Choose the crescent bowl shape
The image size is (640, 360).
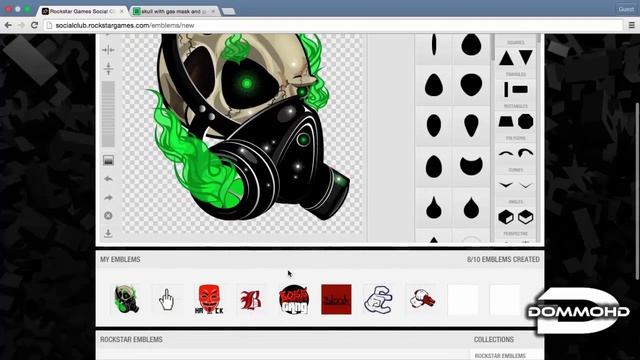click(x=471, y=165)
